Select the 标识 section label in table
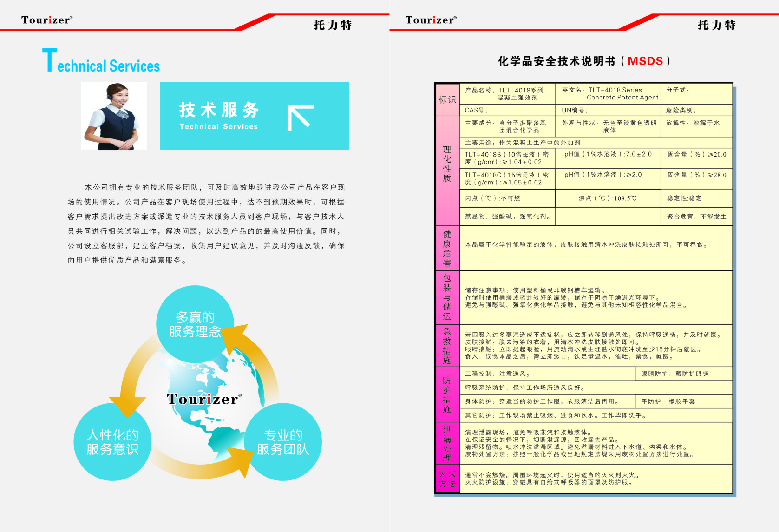The height and width of the screenshot is (532, 779). (447, 99)
